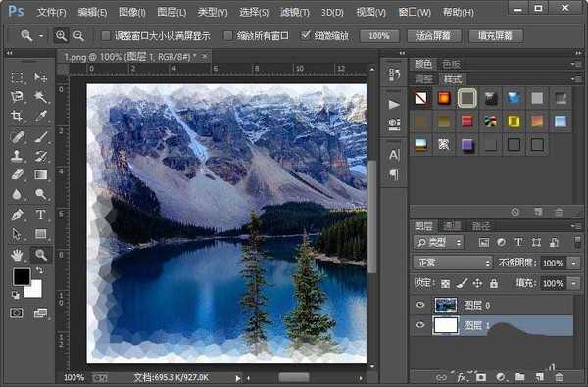Screen dimensions: 588x387
Task: Open the 类型 layer filter dropdown
Action: 438,243
